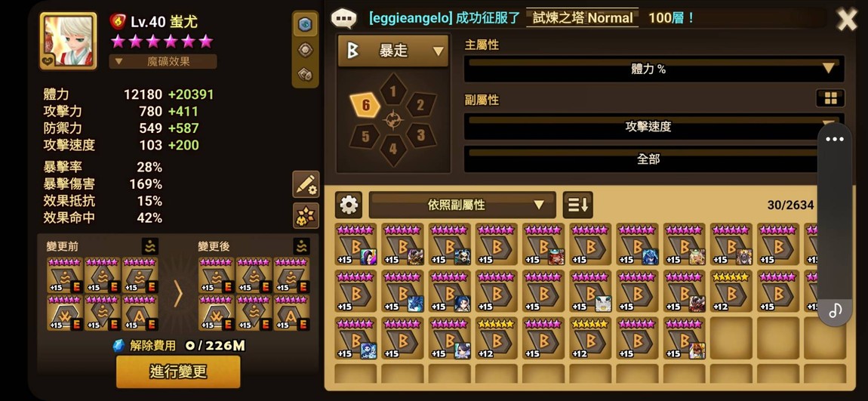Open the artifact tab icon

(x=305, y=74)
